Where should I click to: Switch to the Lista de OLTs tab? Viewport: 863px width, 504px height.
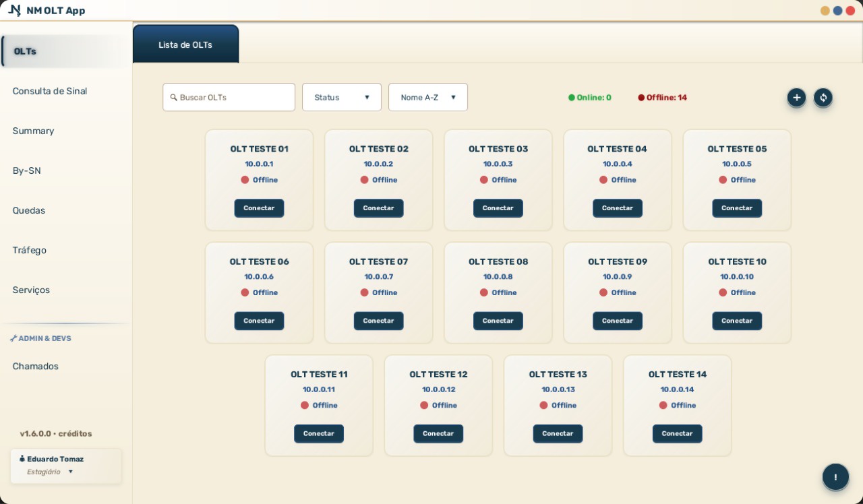coord(185,44)
